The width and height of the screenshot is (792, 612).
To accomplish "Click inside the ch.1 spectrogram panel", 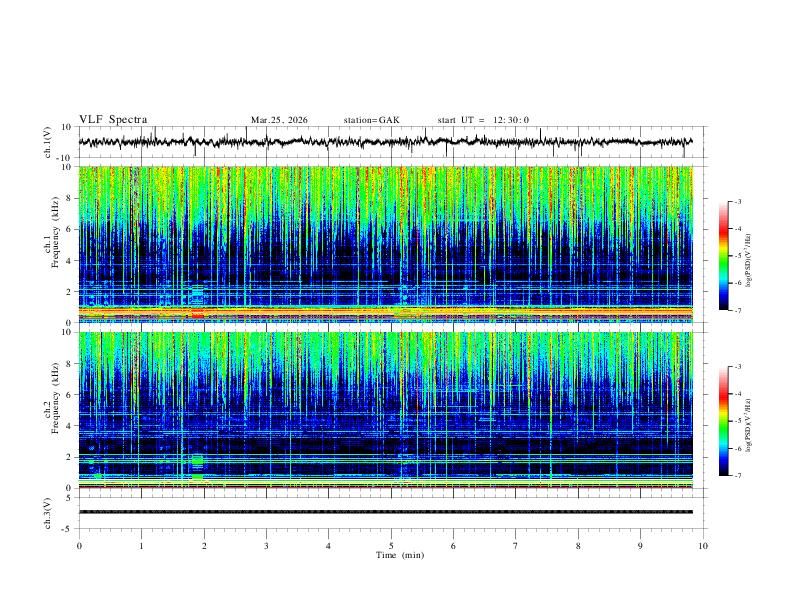I will point(386,244).
